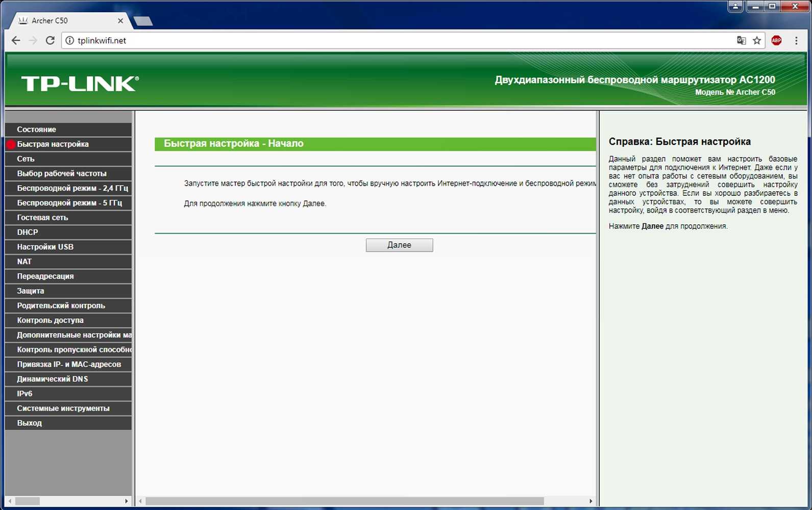Click the heading Быстрая настройка - Начало
The width and height of the screenshot is (812, 510).
tap(234, 144)
